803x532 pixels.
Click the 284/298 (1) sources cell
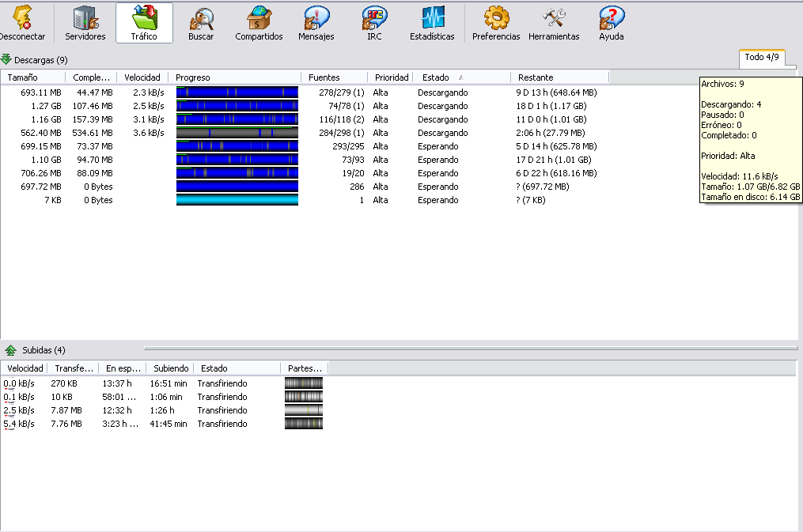[x=342, y=133]
